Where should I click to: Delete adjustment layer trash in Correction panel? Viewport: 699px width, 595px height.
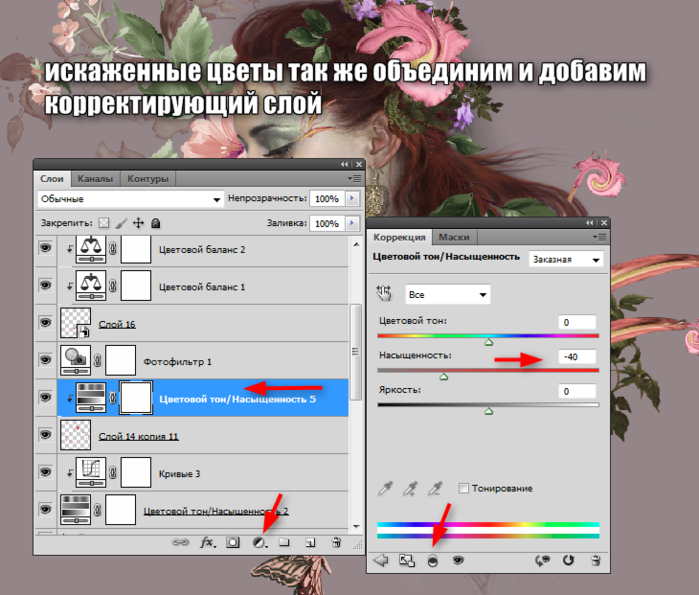click(595, 560)
